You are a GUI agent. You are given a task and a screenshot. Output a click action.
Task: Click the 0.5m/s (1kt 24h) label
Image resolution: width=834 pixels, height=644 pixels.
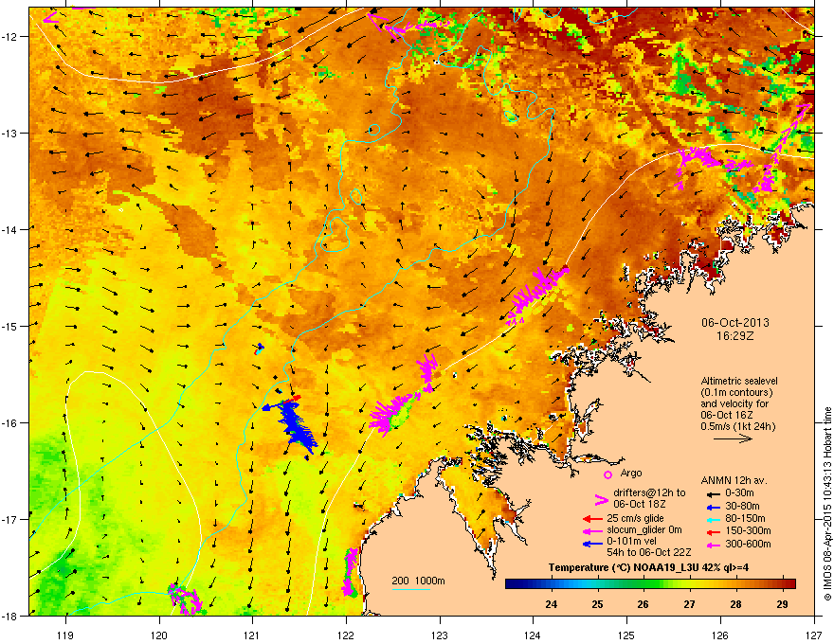[x=737, y=426]
